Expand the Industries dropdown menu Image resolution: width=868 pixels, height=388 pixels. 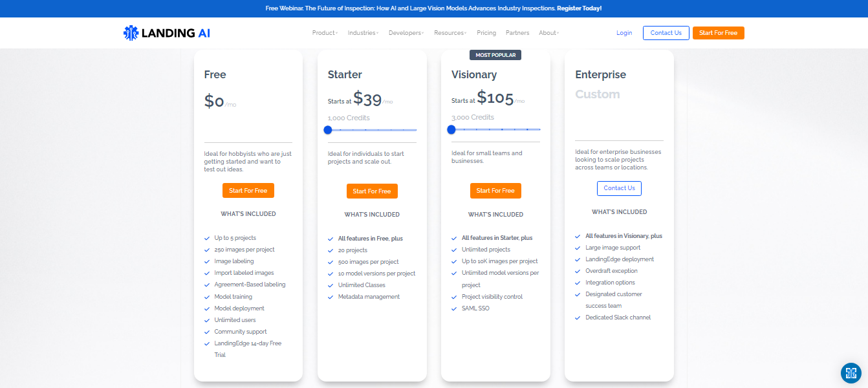point(363,33)
